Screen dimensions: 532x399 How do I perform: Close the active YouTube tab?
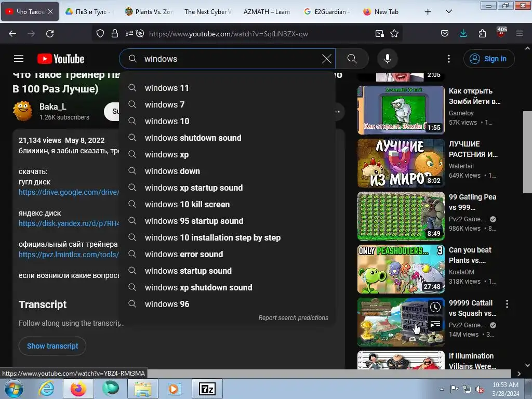[x=50, y=11]
